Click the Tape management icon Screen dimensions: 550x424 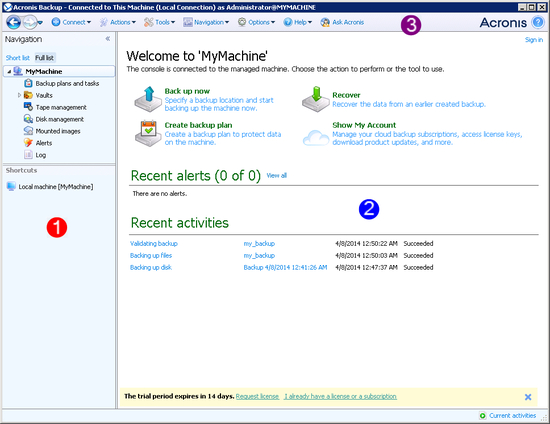tap(28, 107)
